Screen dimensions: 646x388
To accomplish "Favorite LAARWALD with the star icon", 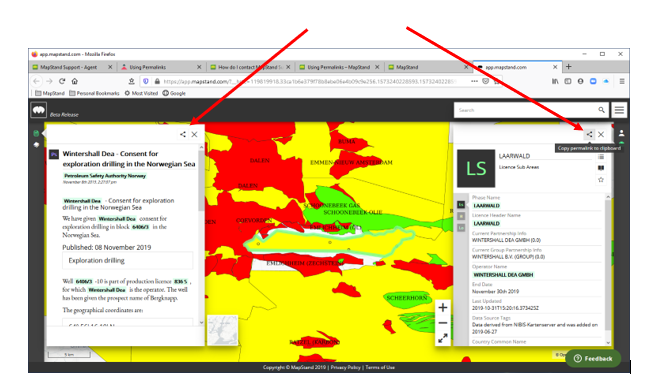I will pyautogui.click(x=601, y=180).
